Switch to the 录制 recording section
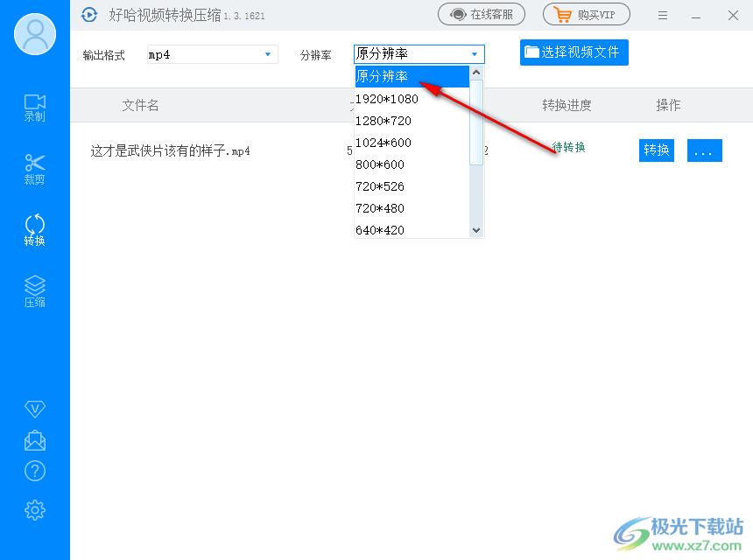This screenshot has height=560, width=753. coord(34,108)
